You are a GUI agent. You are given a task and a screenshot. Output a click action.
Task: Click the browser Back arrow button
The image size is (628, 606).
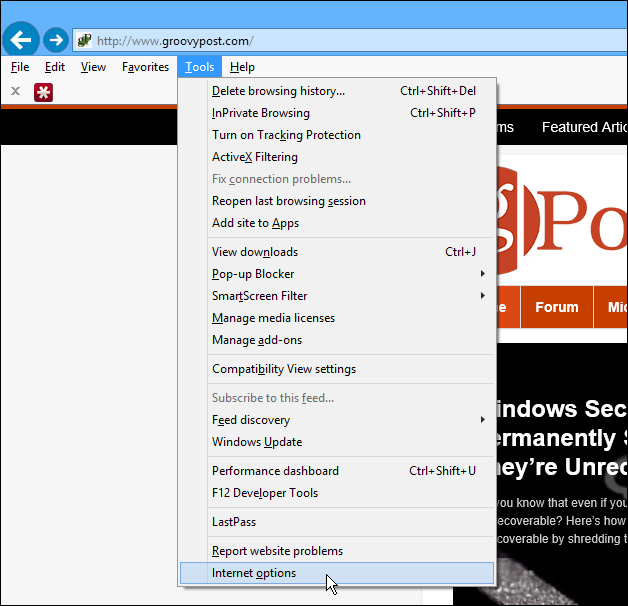tap(21, 40)
